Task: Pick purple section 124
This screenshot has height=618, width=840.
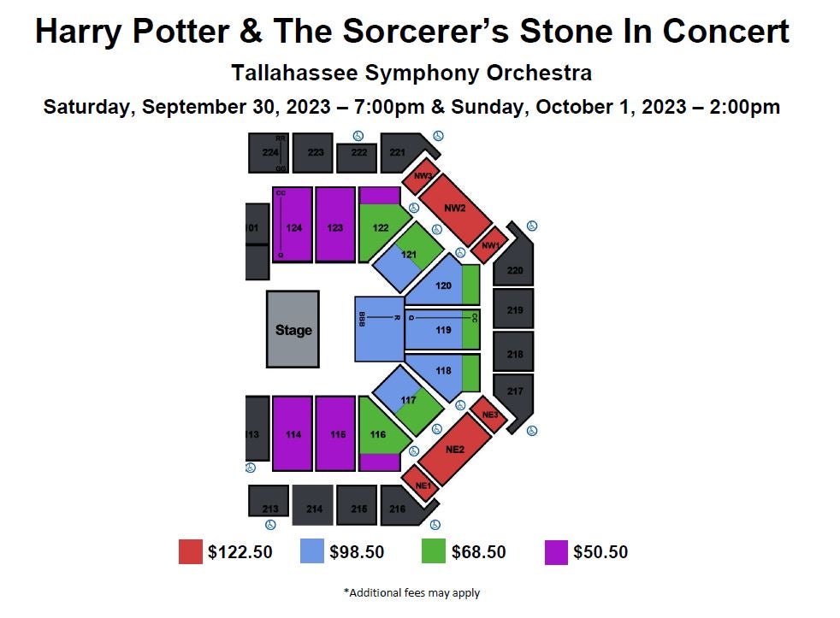Action: [x=293, y=225]
